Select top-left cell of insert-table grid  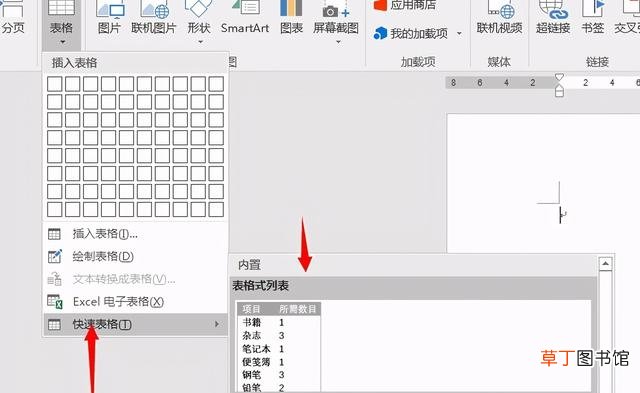[55, 84]
